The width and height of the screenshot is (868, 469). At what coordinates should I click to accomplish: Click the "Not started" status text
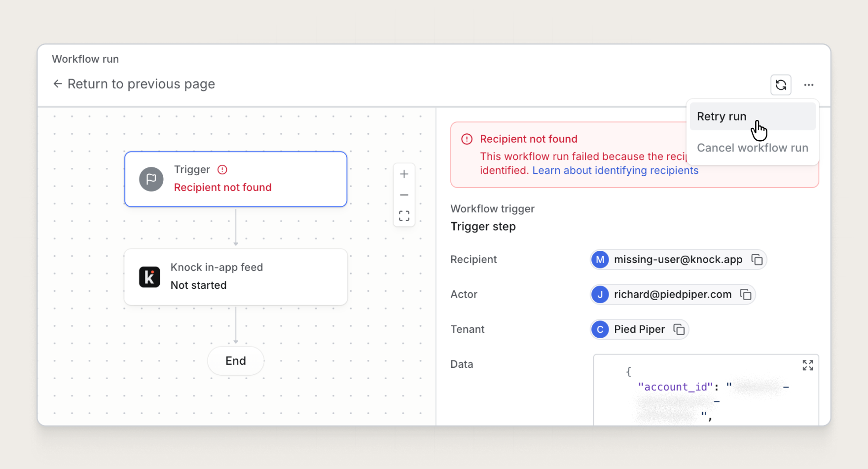click(x=198, y=285)
